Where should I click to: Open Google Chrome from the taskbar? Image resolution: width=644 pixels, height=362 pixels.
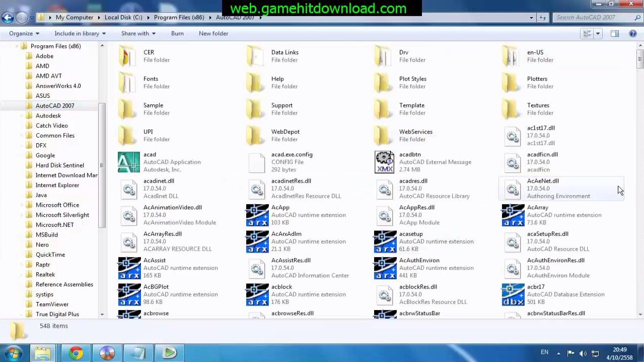pyautogui.click(x=76, y=353)
